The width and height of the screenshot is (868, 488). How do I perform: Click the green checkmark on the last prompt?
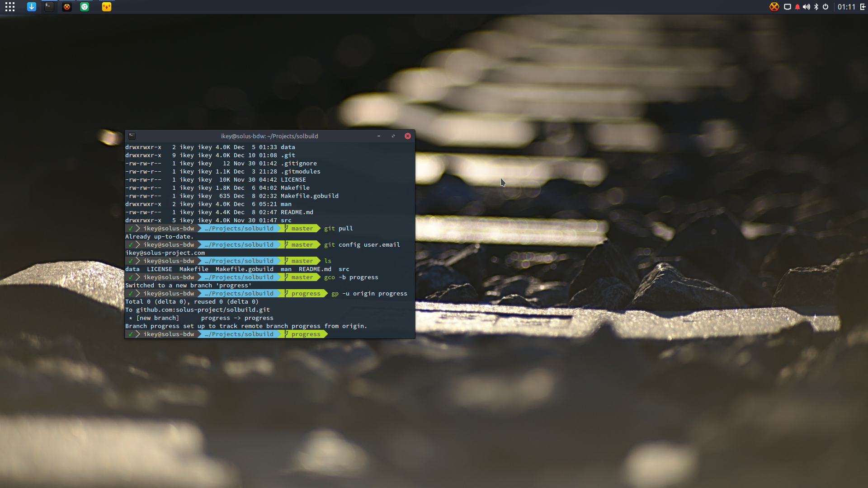click(131, 334)
